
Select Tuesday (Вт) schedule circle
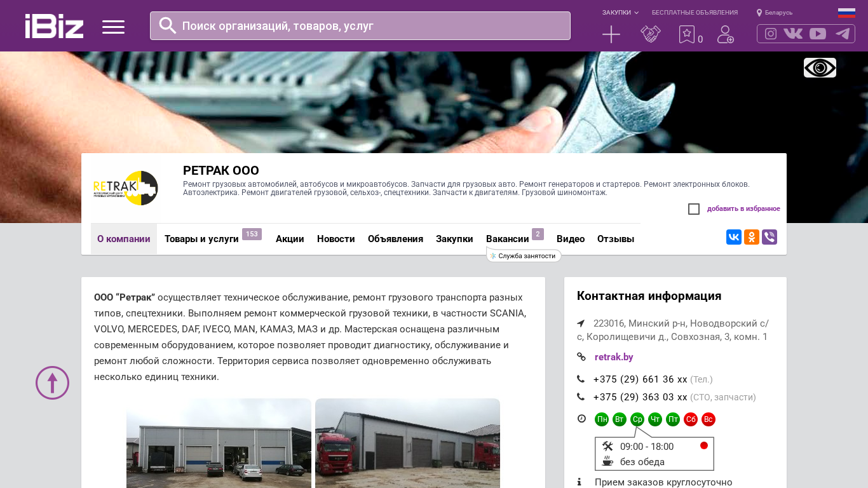pyautogui.click(x=620, y=419)
